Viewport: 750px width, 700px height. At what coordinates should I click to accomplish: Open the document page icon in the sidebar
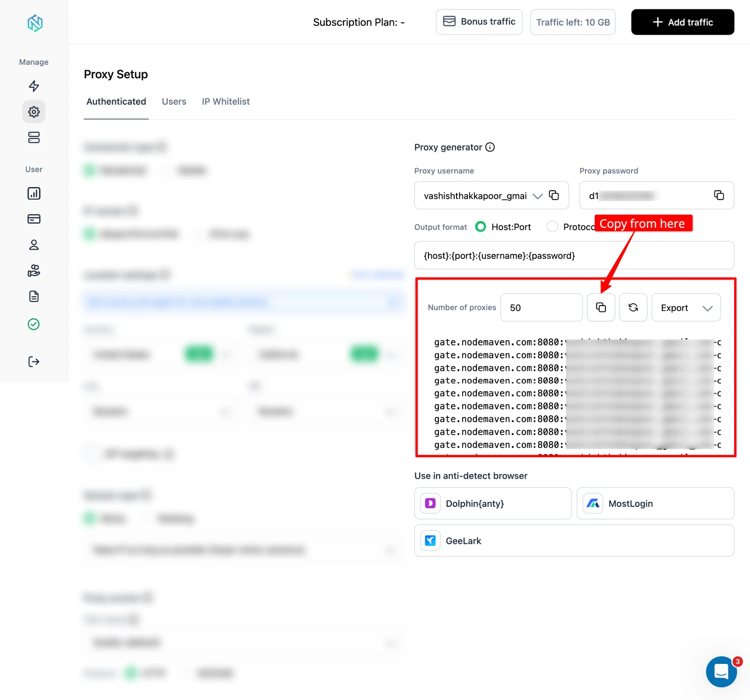pyautogui.click(x=34, y=296)
